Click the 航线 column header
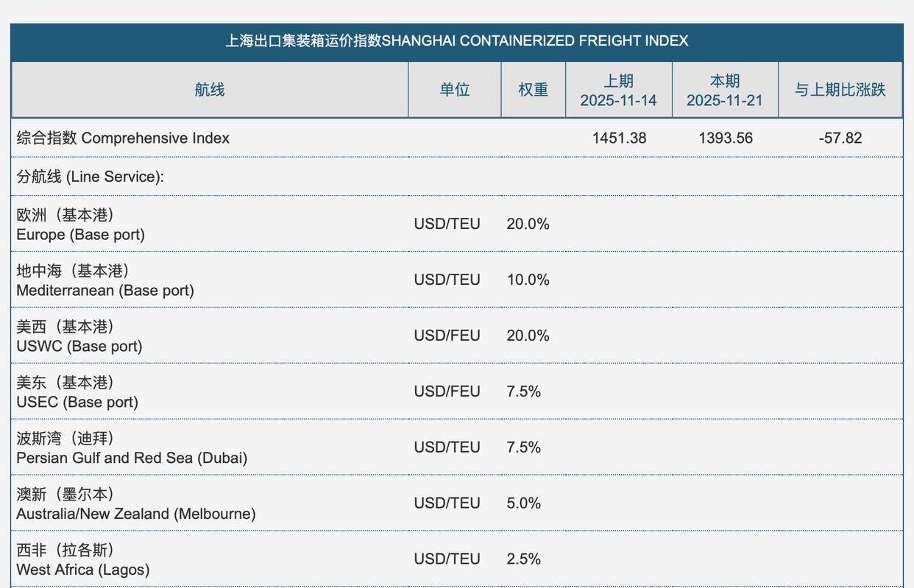This screenshot has width=914, height=588. tap(210, 90)
